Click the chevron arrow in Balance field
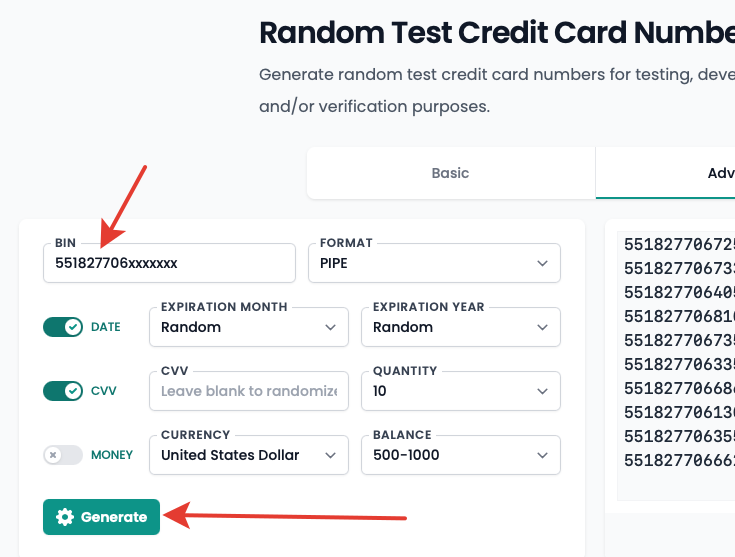Viewport: 735px width, 557px height. [542, 455]
